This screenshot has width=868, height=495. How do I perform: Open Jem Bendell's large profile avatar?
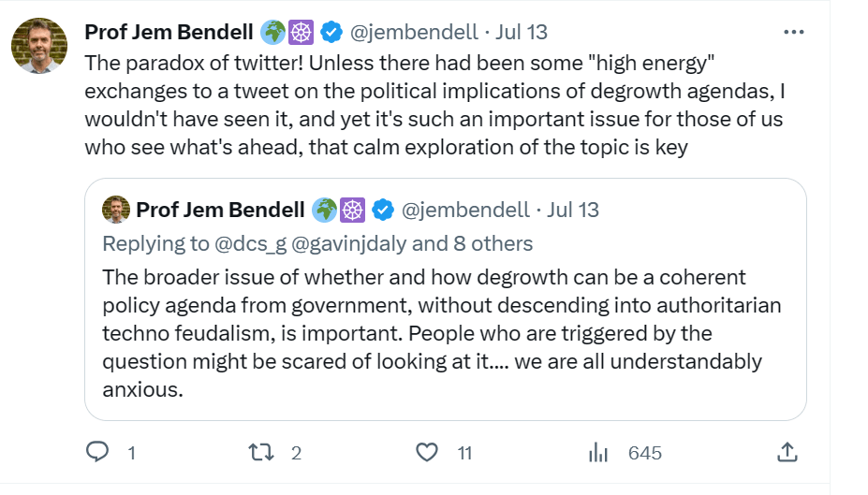39,46
